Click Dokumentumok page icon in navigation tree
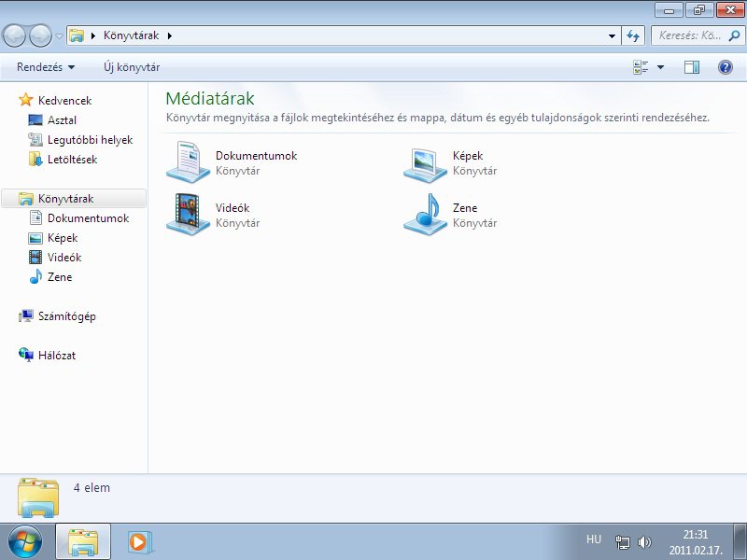This screenshot has height=560, width=747. [35, 217]
